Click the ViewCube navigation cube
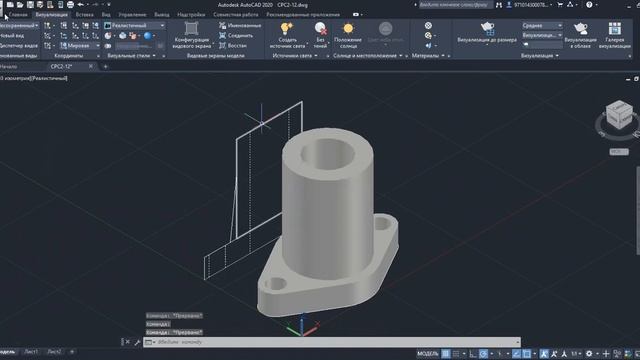 click(619, 115)
